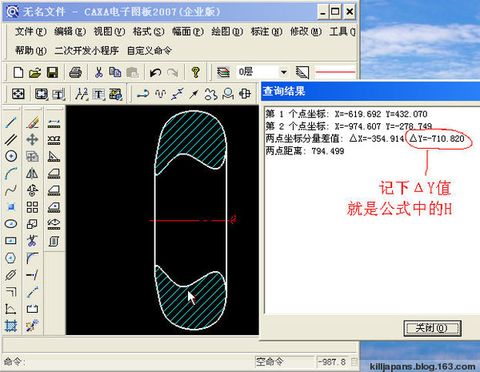Open the layer control icon
Screen dimensions: 480x372
coord(223,72)
